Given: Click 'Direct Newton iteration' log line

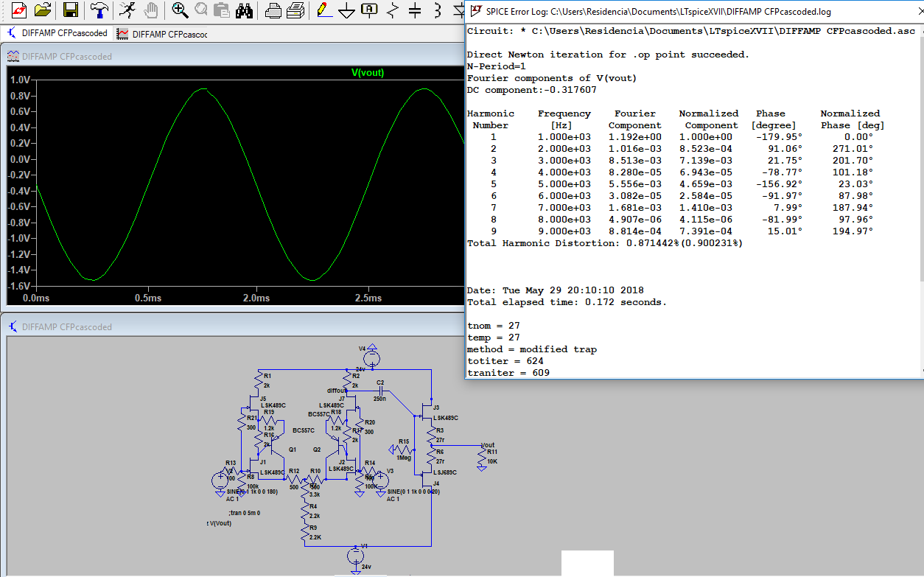Looking at the screenshot, I should tap(608, 55).
